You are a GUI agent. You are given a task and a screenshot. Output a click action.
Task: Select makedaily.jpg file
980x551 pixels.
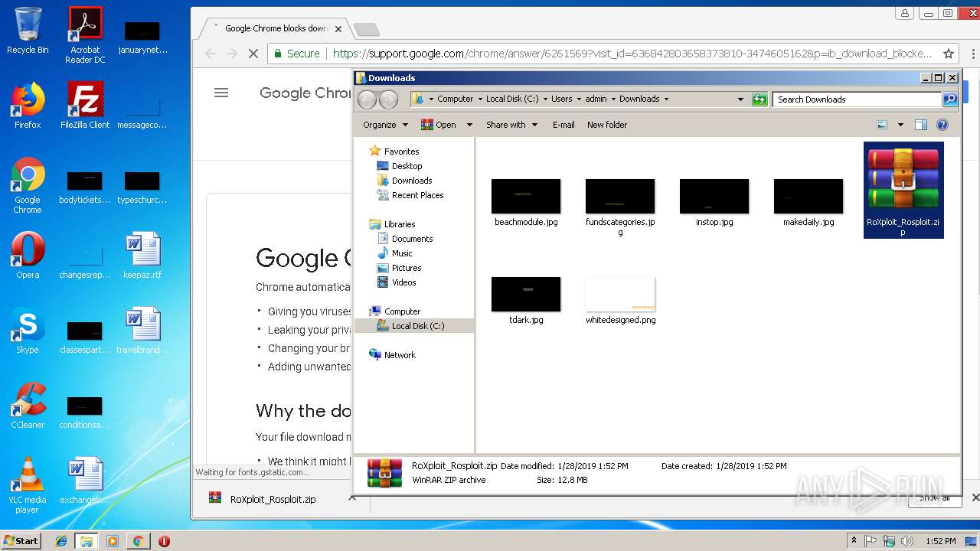tap(808, 203)
